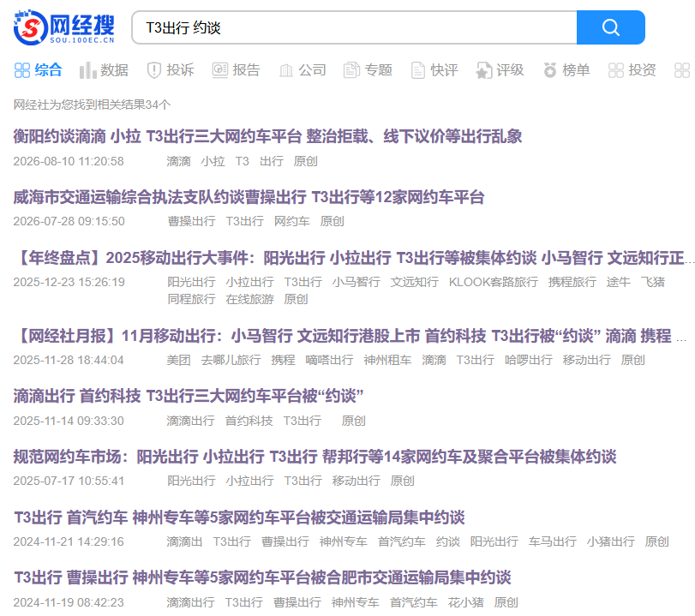695x616 pixels.
Task: Click 曹操出行 tag under 威海 article
Action: coord(191,221)
